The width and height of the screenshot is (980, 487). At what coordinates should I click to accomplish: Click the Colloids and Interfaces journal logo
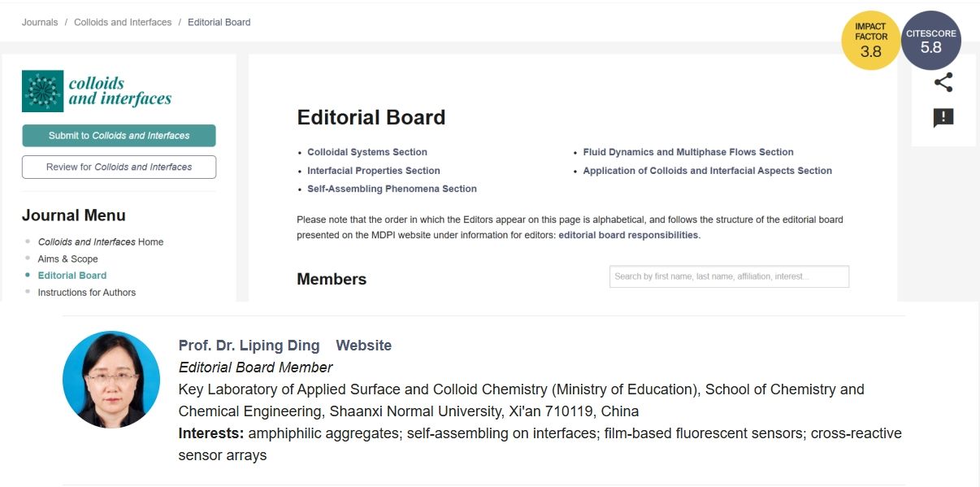(98, 91)
